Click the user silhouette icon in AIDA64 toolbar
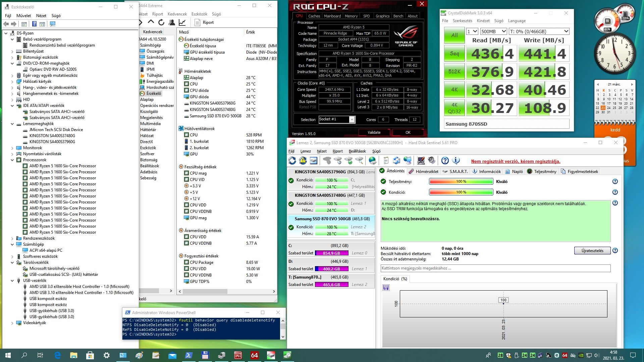 (x=172, y=22)
